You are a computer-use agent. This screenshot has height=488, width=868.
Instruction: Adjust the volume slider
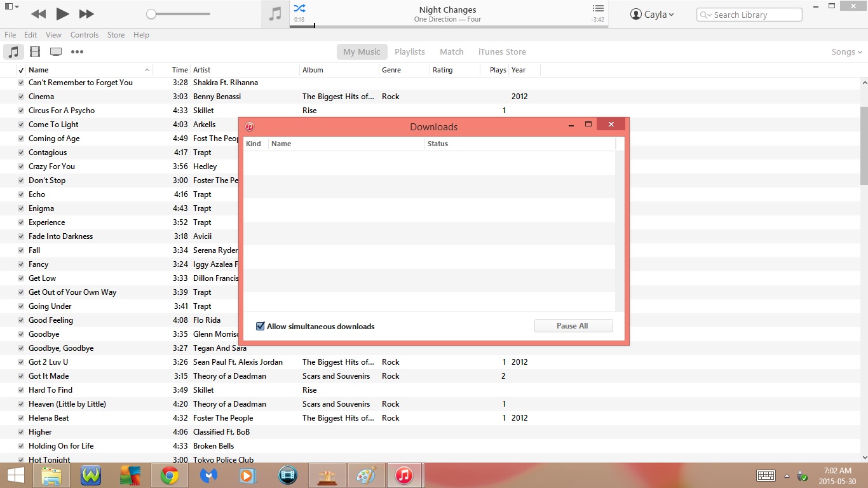[x=178, y=14]
